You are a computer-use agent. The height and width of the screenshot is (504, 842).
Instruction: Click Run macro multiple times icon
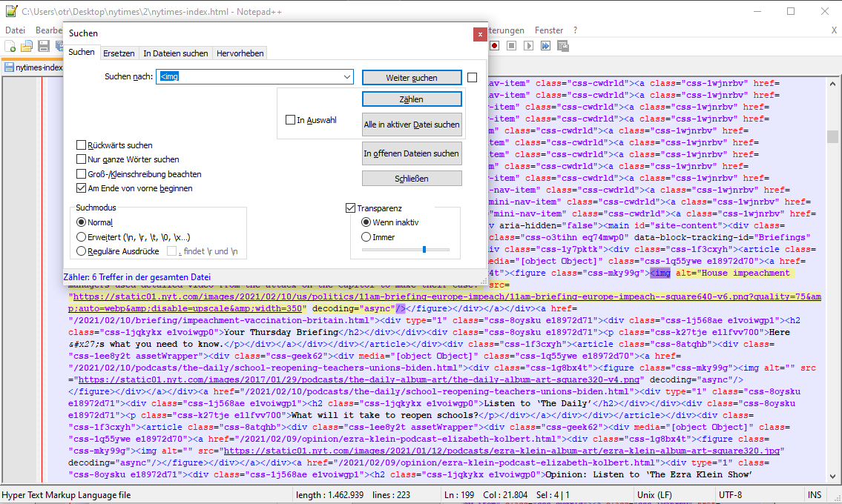coord(545,46)
